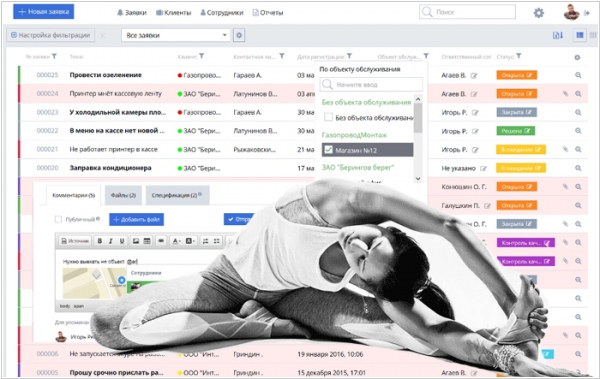Change Открыта status on request 000025

517,75
